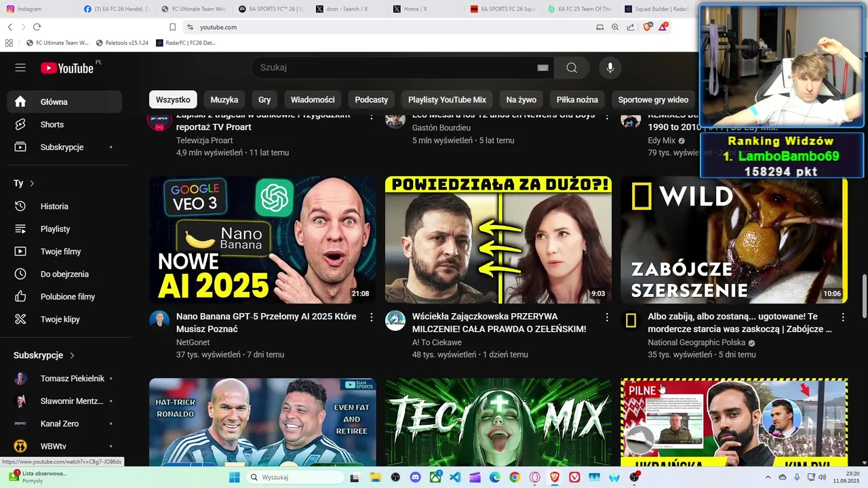Open options for Telewizja Proart video
868x488 pixels.
pos(371,117)
